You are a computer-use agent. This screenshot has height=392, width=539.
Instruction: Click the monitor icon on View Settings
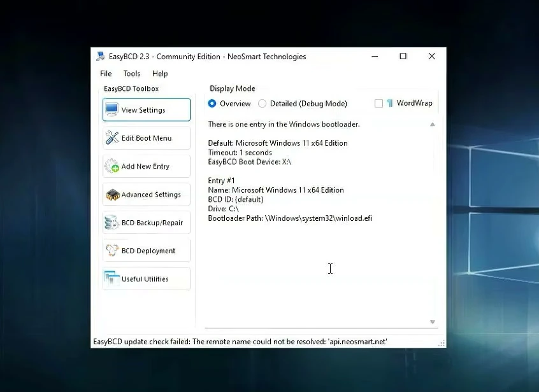pos(112,109)
